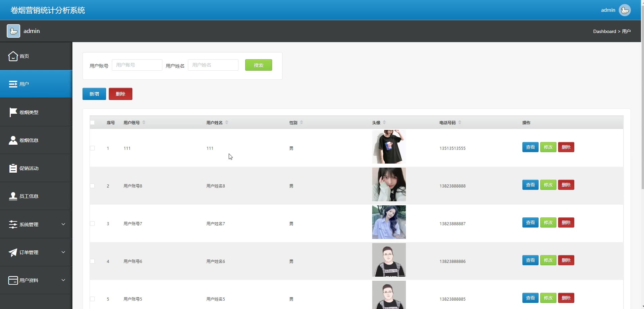Screen dimensions: 644x309
Task: Open the 卷烟信息 menu item
Action: coord(36,140)
